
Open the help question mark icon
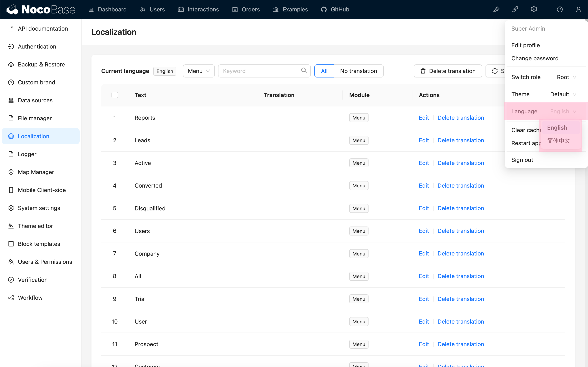point(560,9)
